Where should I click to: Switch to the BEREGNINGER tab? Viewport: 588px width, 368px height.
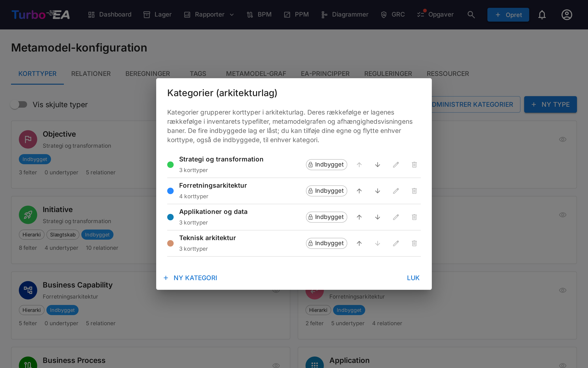click(x=147, y=74)
